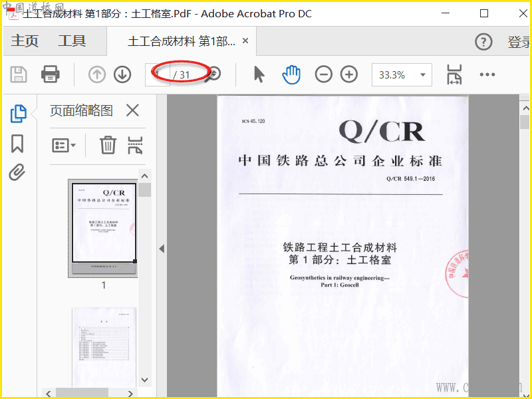Click thumbnail panel scroll right arrow
Screen dimensions: 532x399
[130, 393]
